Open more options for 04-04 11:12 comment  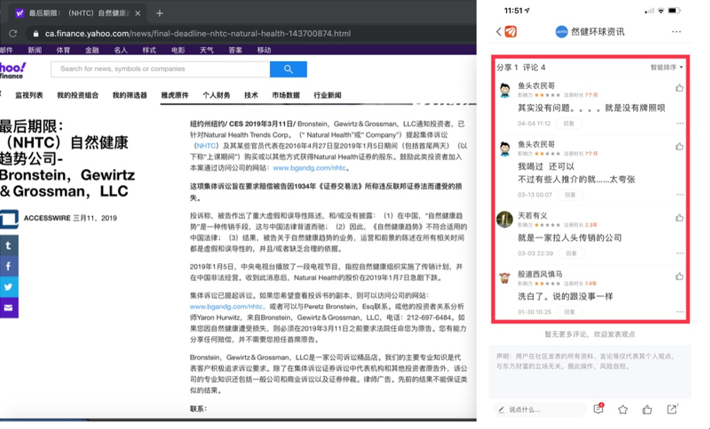point(680,123)
